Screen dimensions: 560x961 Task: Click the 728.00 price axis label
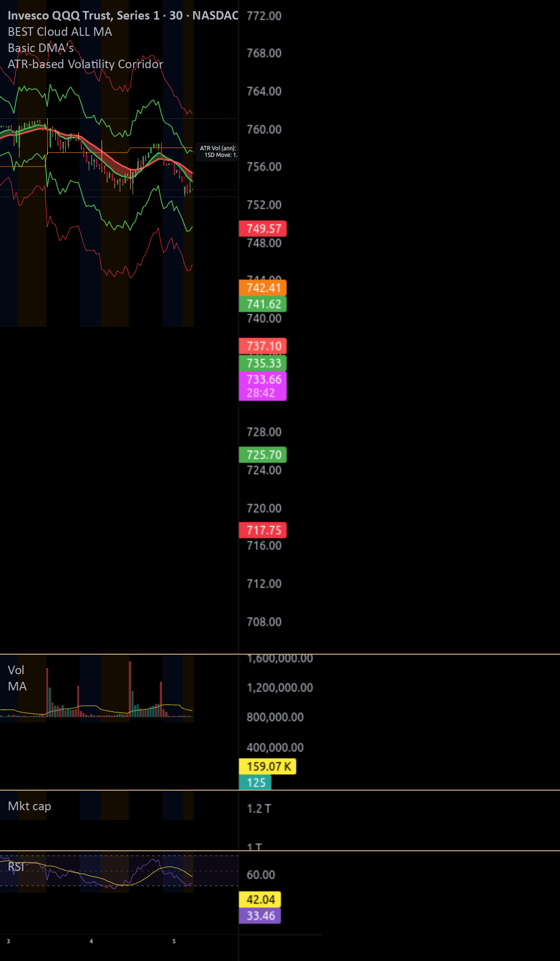coord(264,432)
